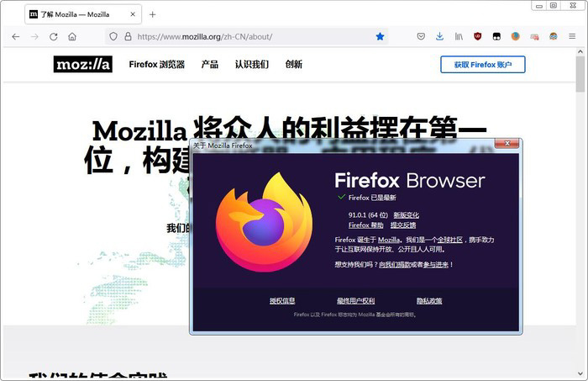The image size is (588, 381).
Task: Open the hamburger application menu
Action: point(572,36)
